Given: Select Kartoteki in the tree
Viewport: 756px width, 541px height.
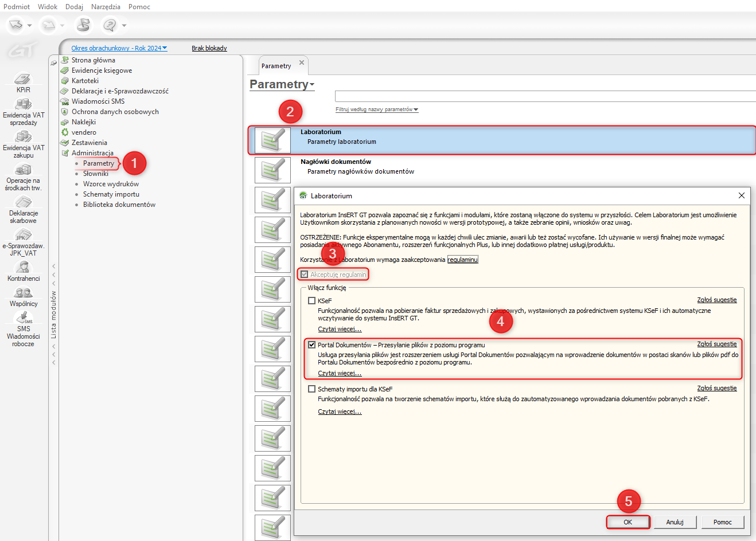Looking at the screenshot, I should point(85,81).
